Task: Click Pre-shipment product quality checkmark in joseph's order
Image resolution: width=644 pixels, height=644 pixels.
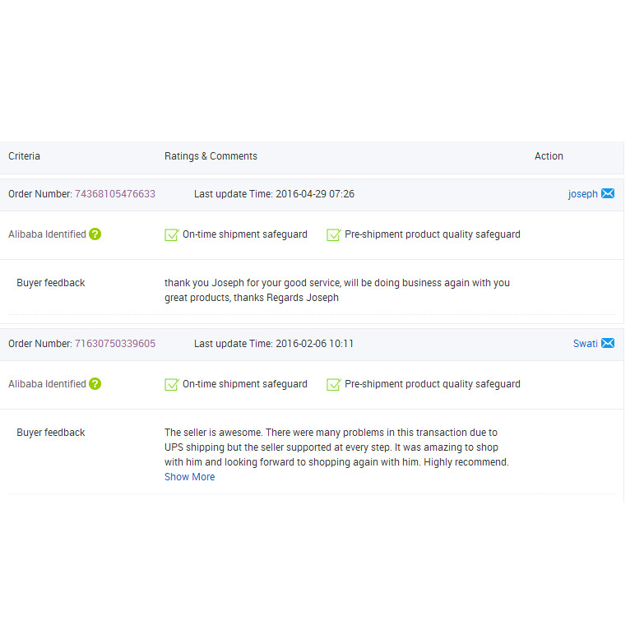Action: [x=334, y=235]
